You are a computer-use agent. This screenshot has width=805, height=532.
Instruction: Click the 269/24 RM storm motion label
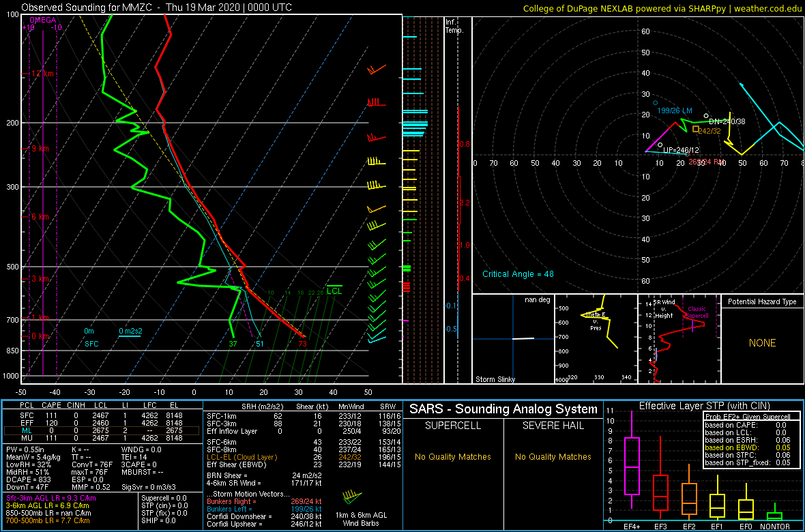click(x=707, y=162)
